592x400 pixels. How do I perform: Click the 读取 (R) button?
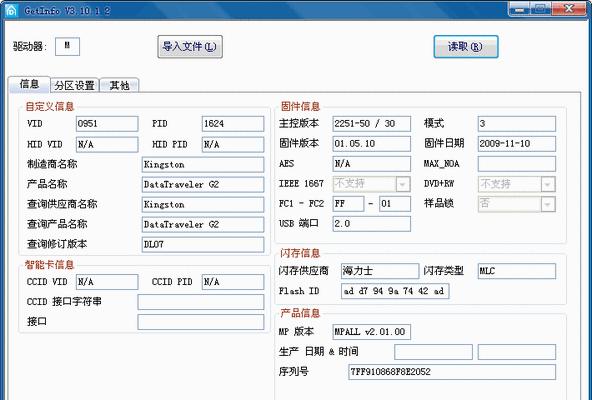point(466,47)
